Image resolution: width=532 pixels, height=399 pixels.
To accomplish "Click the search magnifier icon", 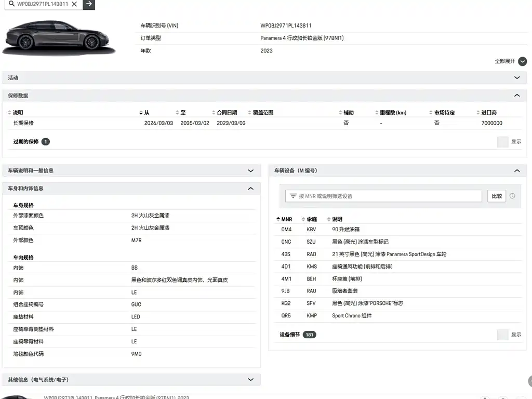I will point(11,4).
